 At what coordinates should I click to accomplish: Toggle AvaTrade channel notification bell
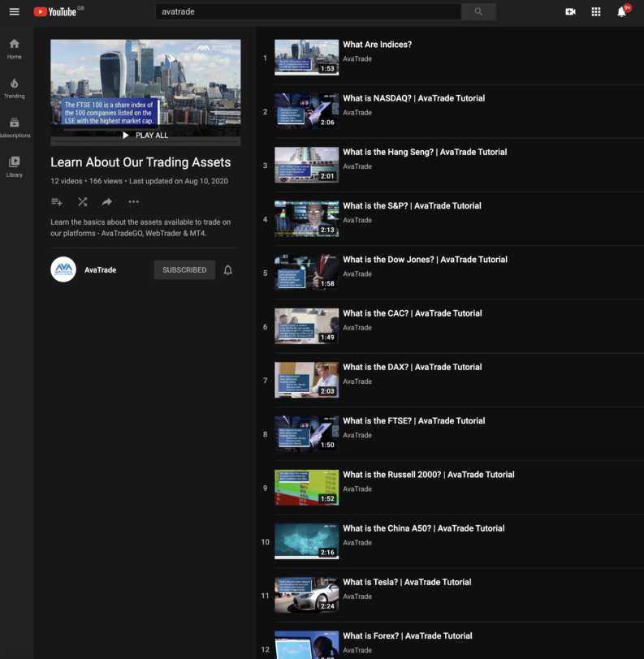(228, 269)
